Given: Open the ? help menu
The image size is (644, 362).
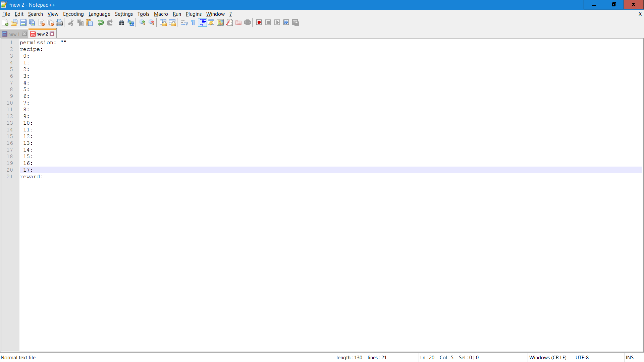Looking at the screenshot, I should tap(230, 14).
